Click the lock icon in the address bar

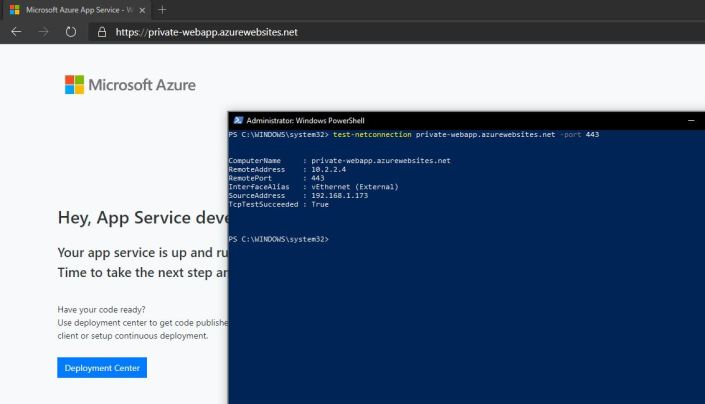click(x=102, y=32)
